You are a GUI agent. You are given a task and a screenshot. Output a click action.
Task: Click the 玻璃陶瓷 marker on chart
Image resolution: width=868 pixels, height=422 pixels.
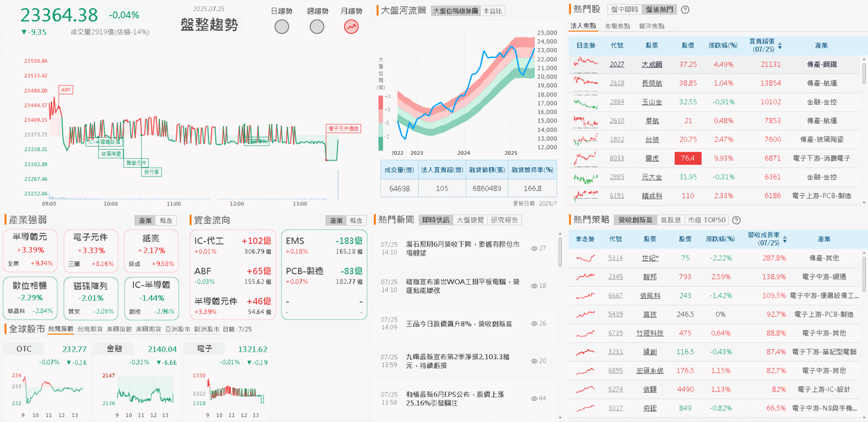click(x=111, y=154)
